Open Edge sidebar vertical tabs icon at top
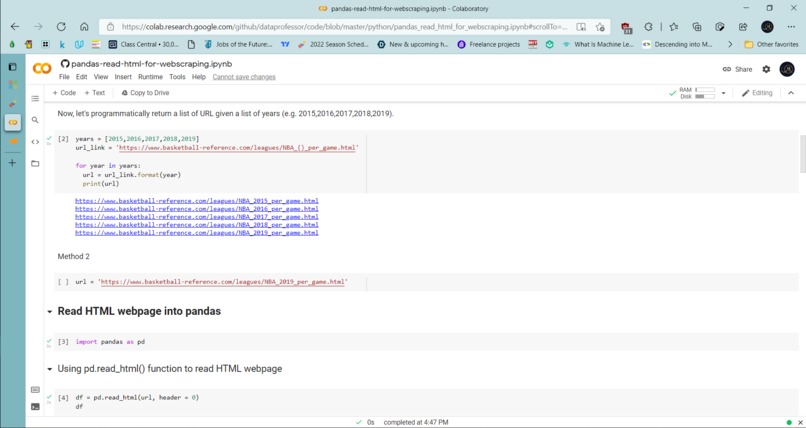806x428 pixels. [13, 67]
